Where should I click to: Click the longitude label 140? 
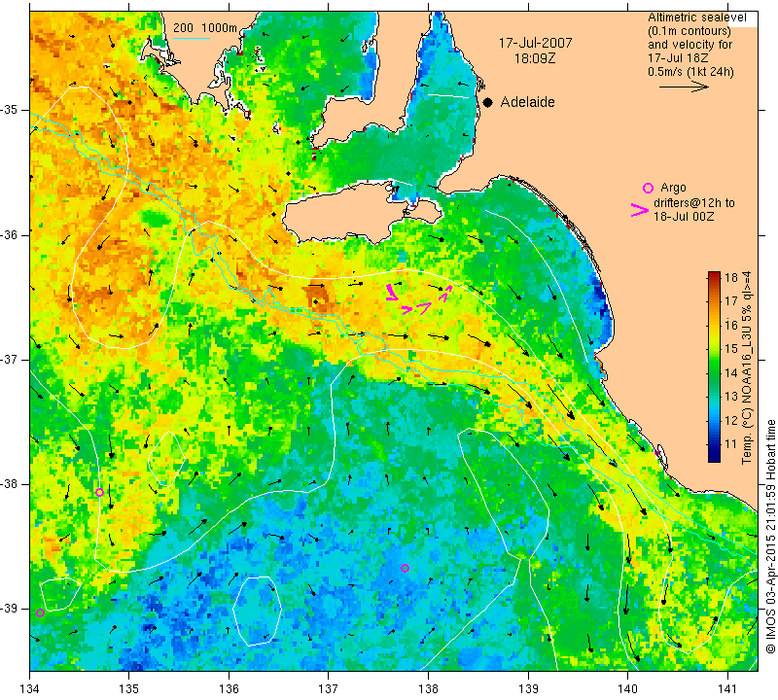tap(627, 688)
